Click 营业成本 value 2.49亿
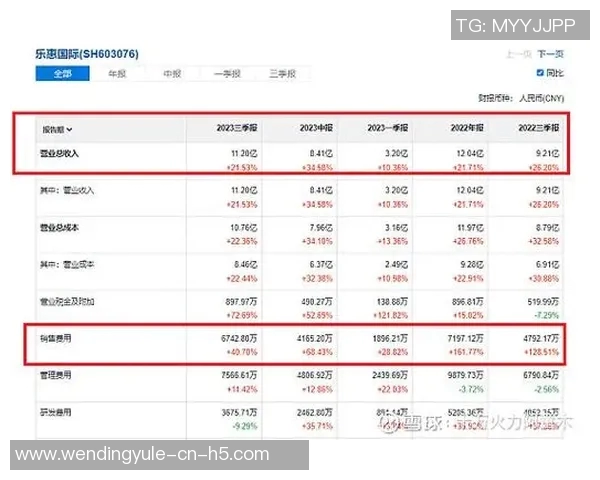 [396, 264]
